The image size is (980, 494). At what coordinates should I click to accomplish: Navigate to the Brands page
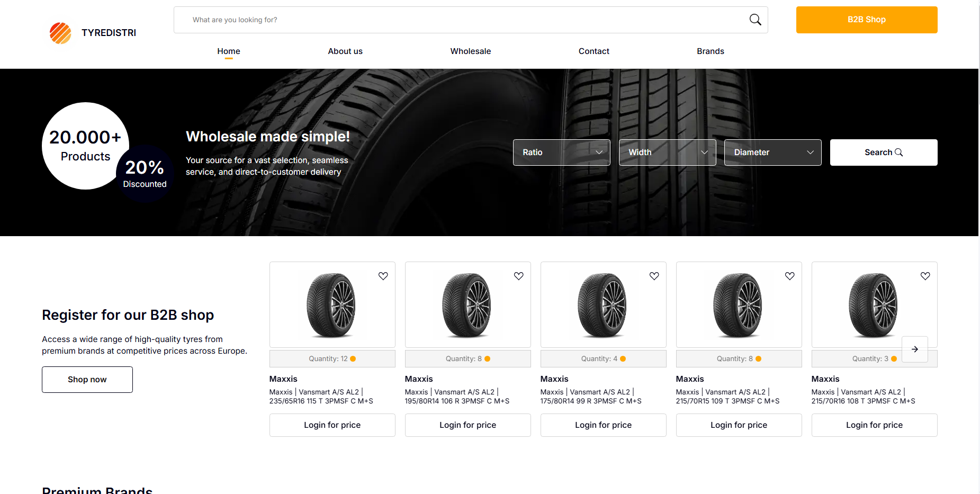pos(710,51)
